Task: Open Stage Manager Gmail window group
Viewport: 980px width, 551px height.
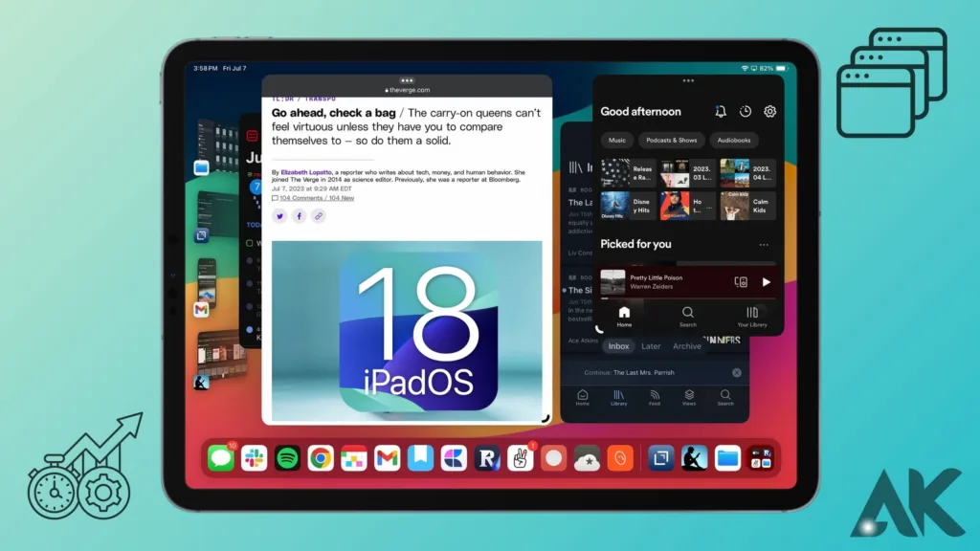Action: (207, 288)
